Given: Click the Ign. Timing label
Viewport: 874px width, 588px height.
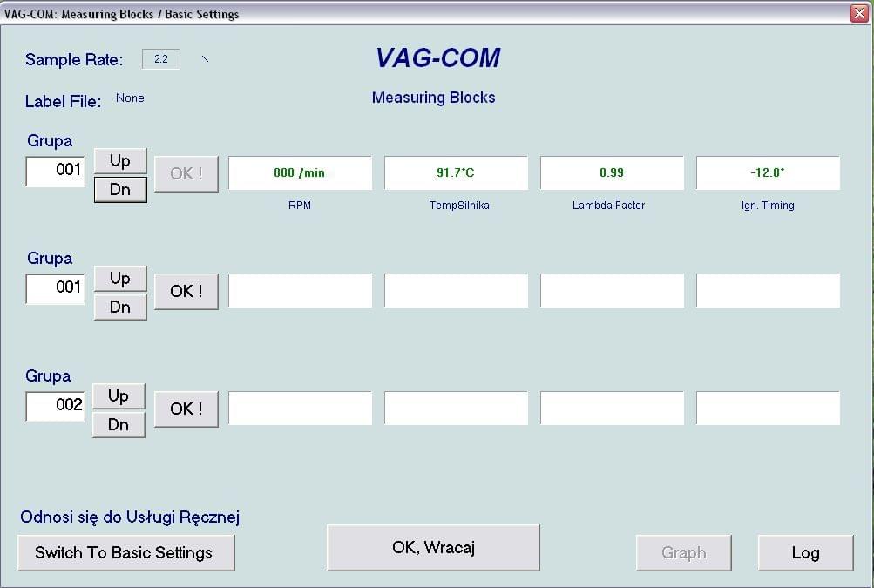Looking at the screenshot, I should [x=768, y=205].
